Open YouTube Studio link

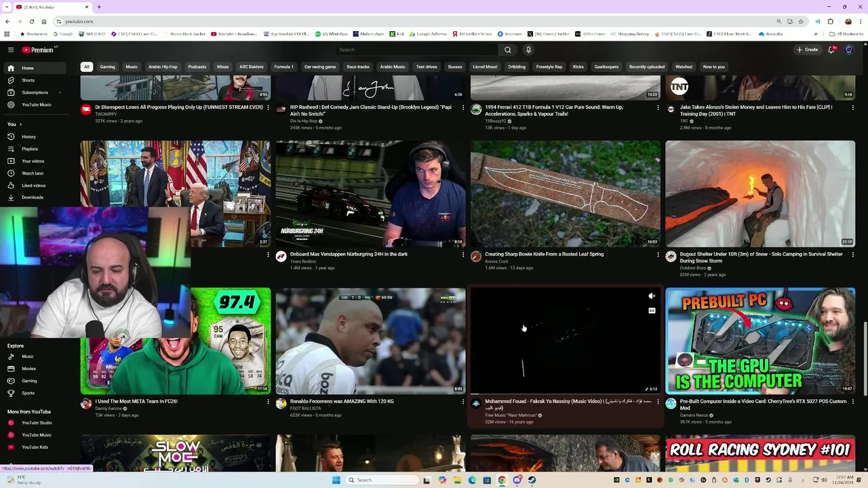pos(34,423)
